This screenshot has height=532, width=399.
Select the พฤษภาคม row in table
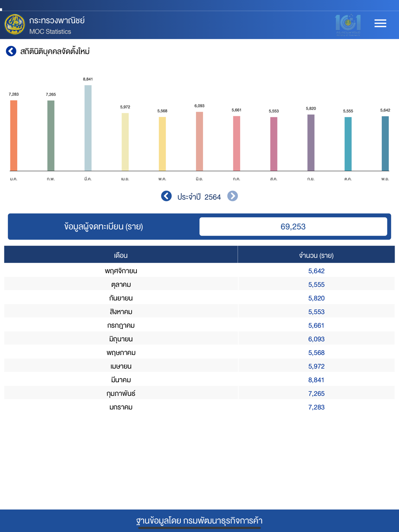(x=199, y=353)
